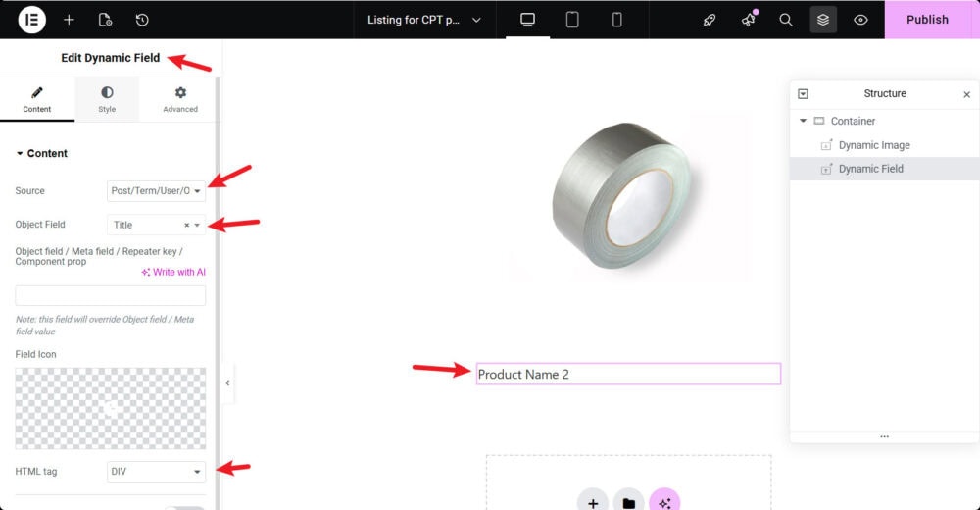Open the HTML tag DIV dropdown
Screen dimensions: 980x510
(x=156, y=471)
